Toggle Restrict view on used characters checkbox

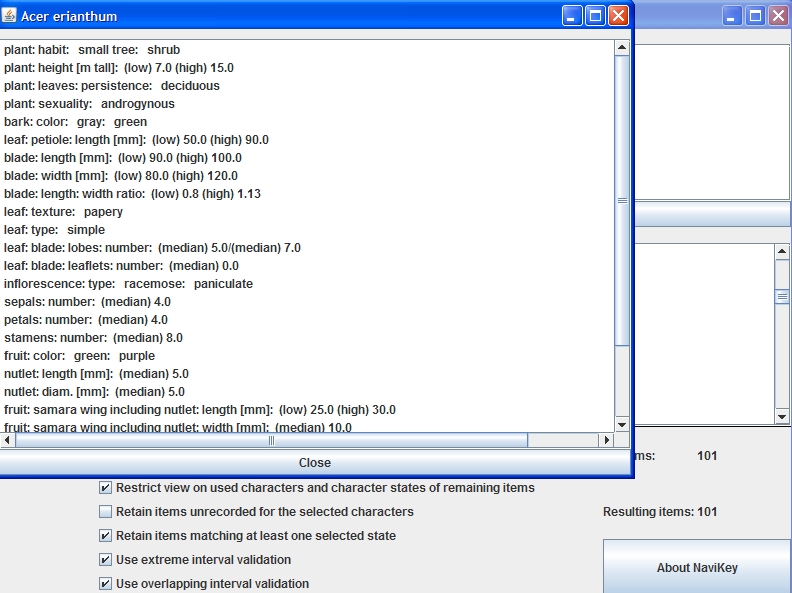click(105, 487)
